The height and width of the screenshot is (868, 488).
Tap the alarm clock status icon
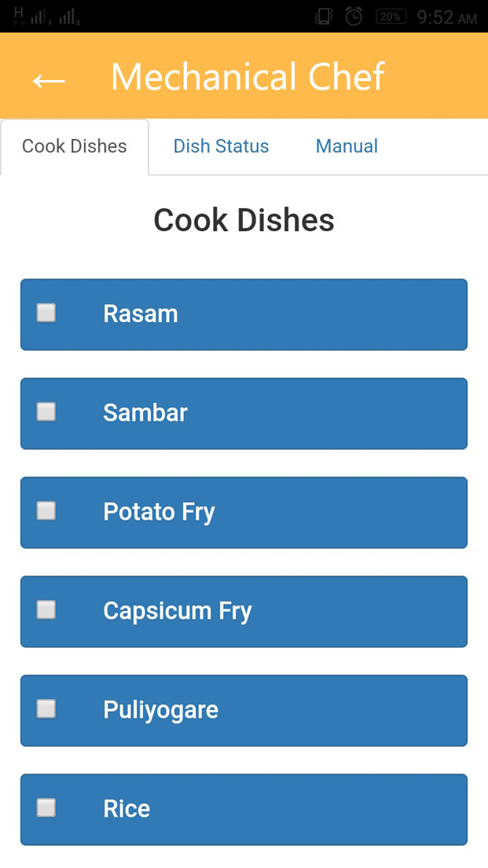pos(354,17)
